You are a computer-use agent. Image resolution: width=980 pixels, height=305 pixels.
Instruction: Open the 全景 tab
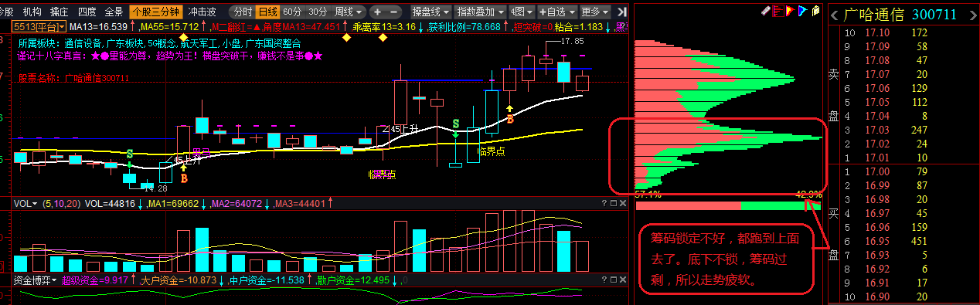pyautogui.click(x=114, y=12)
